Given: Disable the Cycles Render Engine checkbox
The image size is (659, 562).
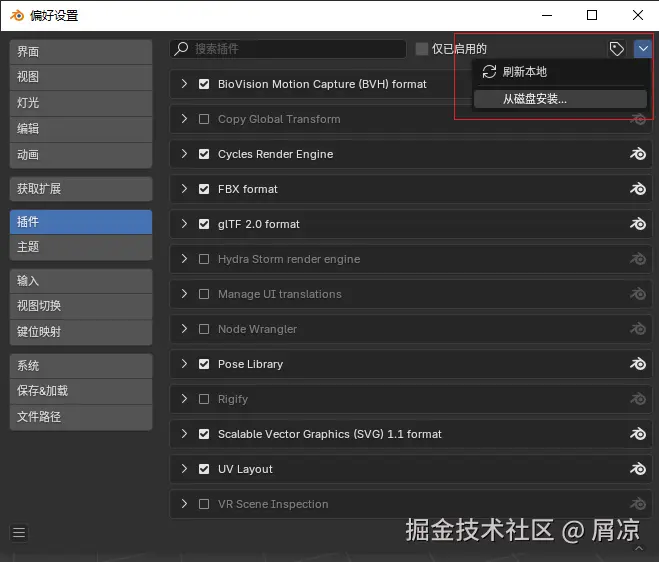Looking at the screenshot, I should (x=204, y=154).
